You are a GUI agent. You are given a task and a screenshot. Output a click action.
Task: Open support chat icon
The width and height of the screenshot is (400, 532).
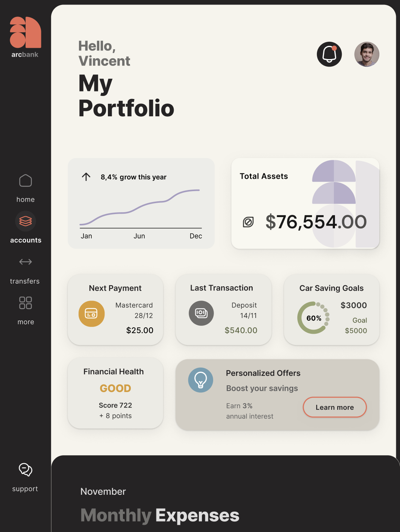pyautogui.click(x=26, y=470)
